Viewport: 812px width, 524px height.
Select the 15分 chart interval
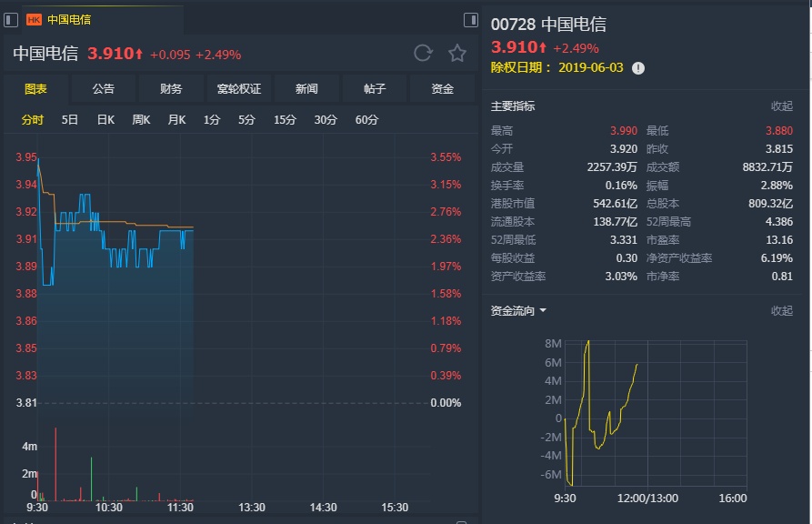pyautogui.click(x=285, y=120)
